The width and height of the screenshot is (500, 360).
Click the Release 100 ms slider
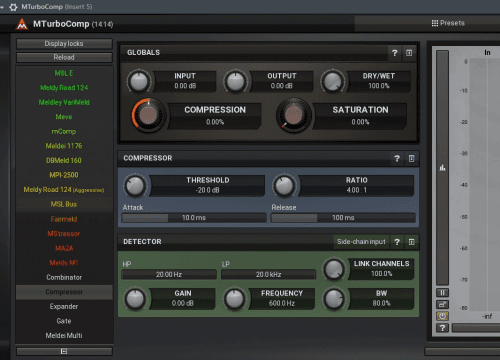click(343, 218)
